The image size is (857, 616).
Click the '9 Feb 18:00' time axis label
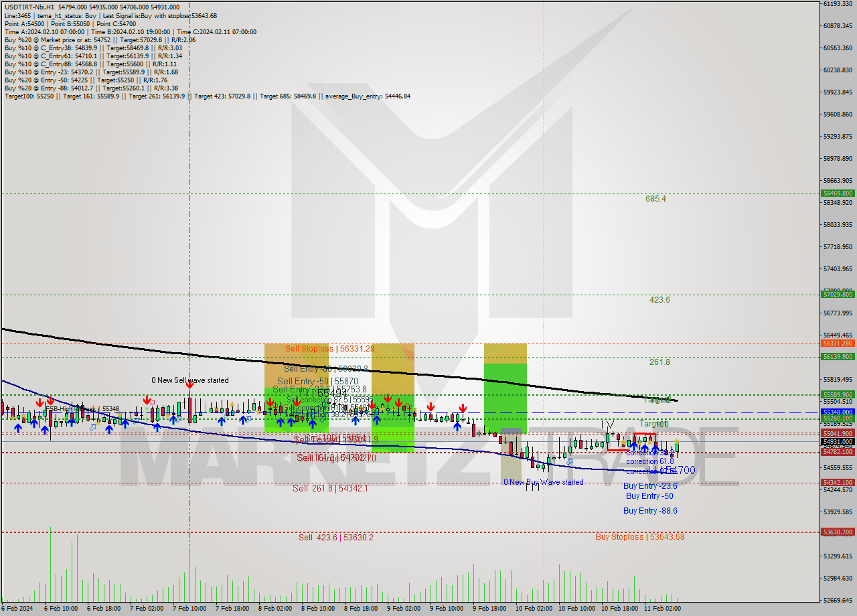489,609
